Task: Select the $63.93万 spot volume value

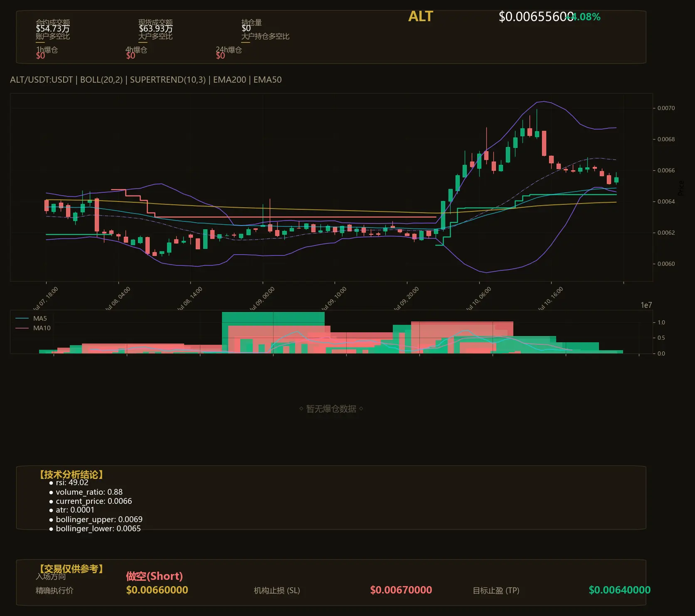Action: point(155,29)
